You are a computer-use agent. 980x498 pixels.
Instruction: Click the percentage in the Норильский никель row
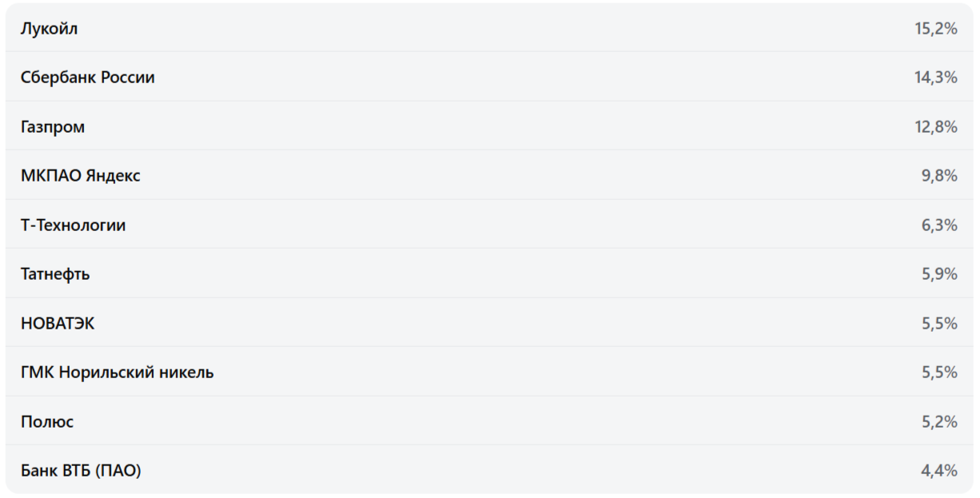pos(939,373)
